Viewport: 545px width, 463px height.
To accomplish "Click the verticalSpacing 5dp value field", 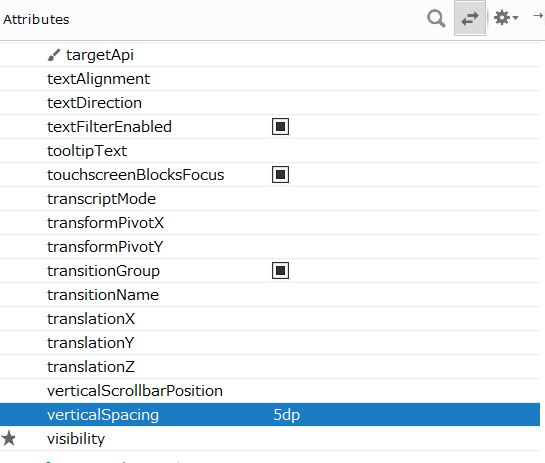I will [x=405, y=415].
